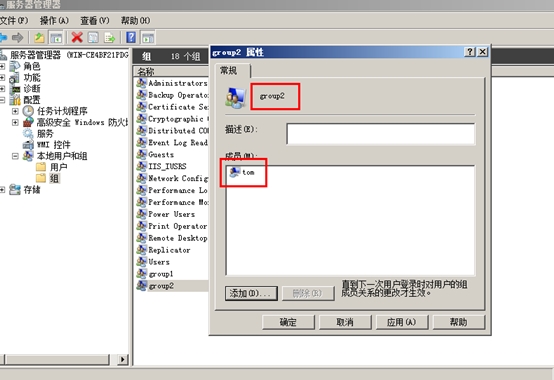
Task: Expand the 功能 tree node
Action: pyautogui.click(x=2, y=77)
